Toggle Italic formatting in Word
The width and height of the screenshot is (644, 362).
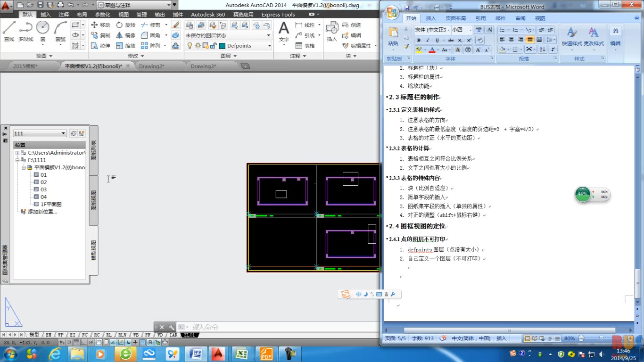(428, 40)
